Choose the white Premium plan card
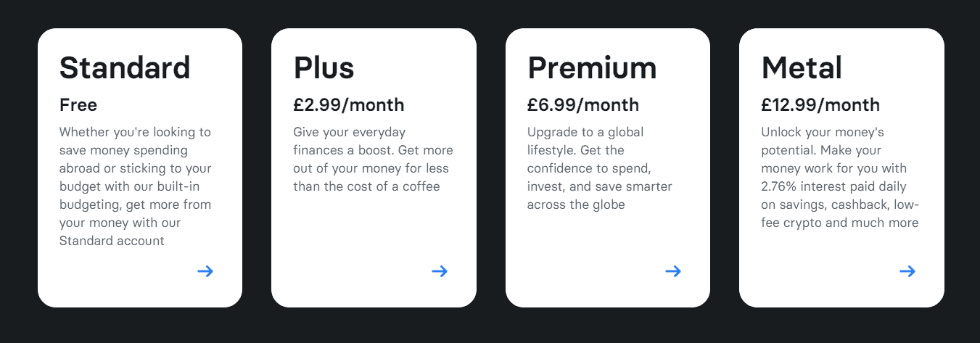The height and width of the screenshot is (343, 980). coord(608,168)
